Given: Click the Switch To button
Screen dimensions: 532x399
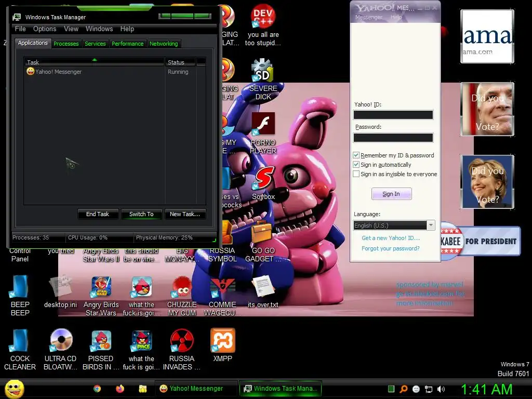Looking at the screenshot, I should tap(141, 214).
